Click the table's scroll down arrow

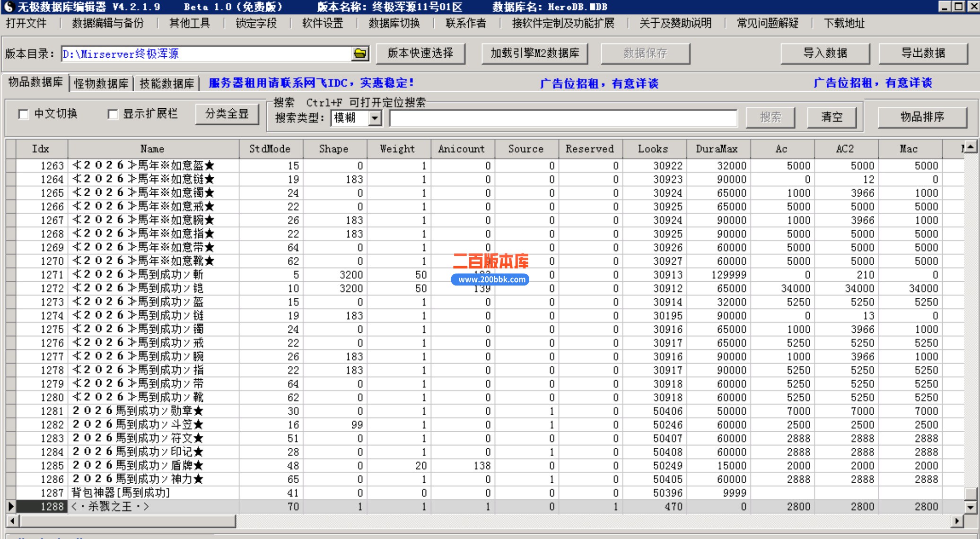tap(970, 507)
